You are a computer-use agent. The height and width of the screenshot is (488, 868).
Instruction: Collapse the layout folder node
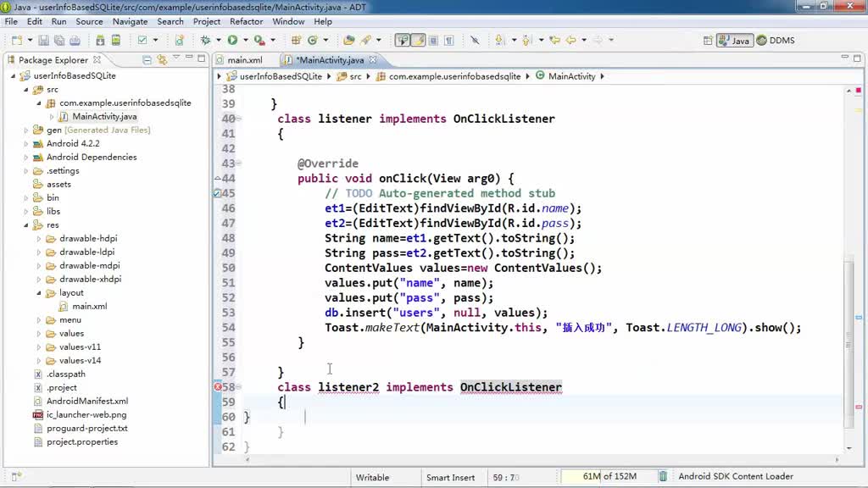(x=39, y=292)
